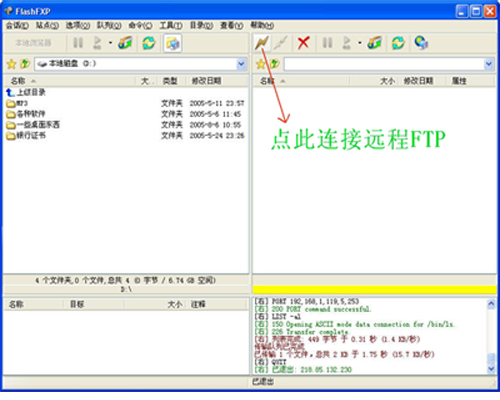Click the 各种软件 folder icon
Screen dimensions: 500x400
pos(11,114)
